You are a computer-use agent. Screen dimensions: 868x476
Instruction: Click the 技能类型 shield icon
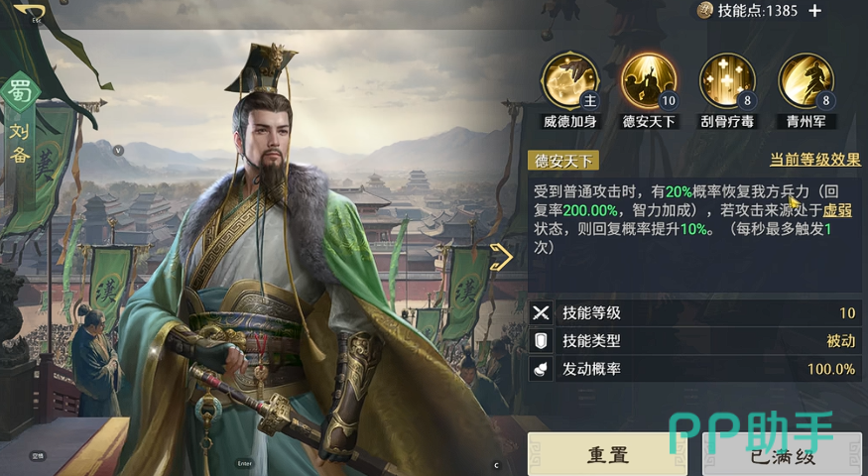click(541, 341)
